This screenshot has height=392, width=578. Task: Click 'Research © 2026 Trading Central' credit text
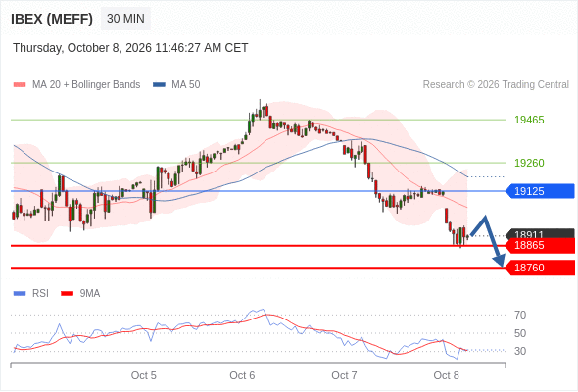[496, 85]
